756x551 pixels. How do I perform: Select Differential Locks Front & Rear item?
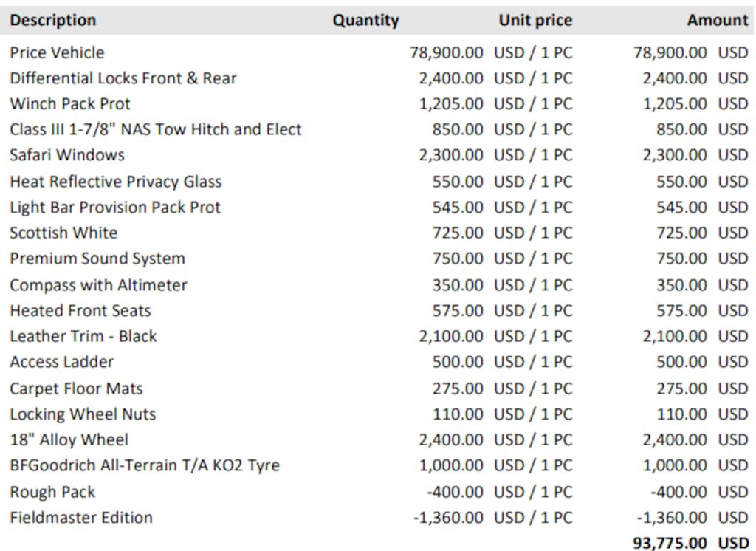click(123, 78)
